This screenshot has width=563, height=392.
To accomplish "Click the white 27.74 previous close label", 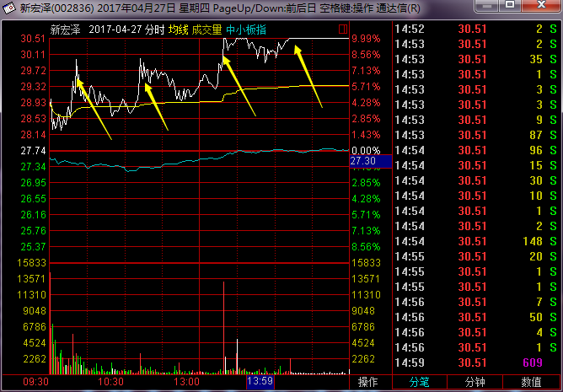I will (33, 151).
